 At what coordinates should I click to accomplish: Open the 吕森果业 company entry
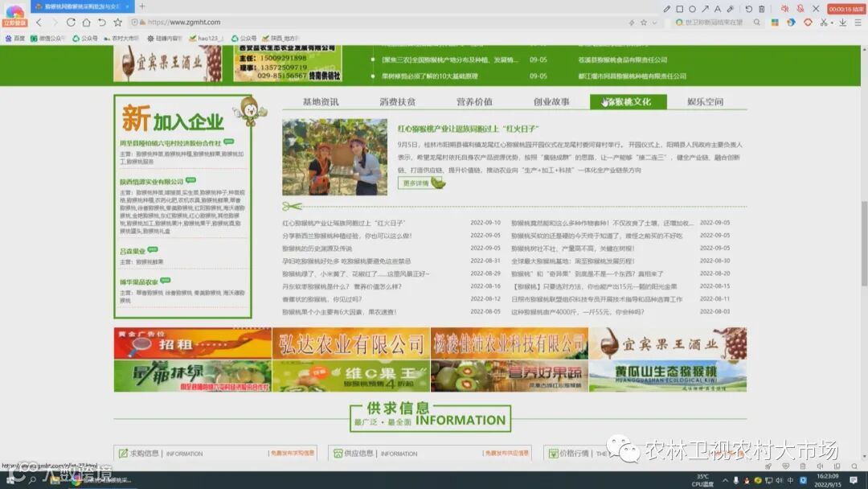point(133,251)
